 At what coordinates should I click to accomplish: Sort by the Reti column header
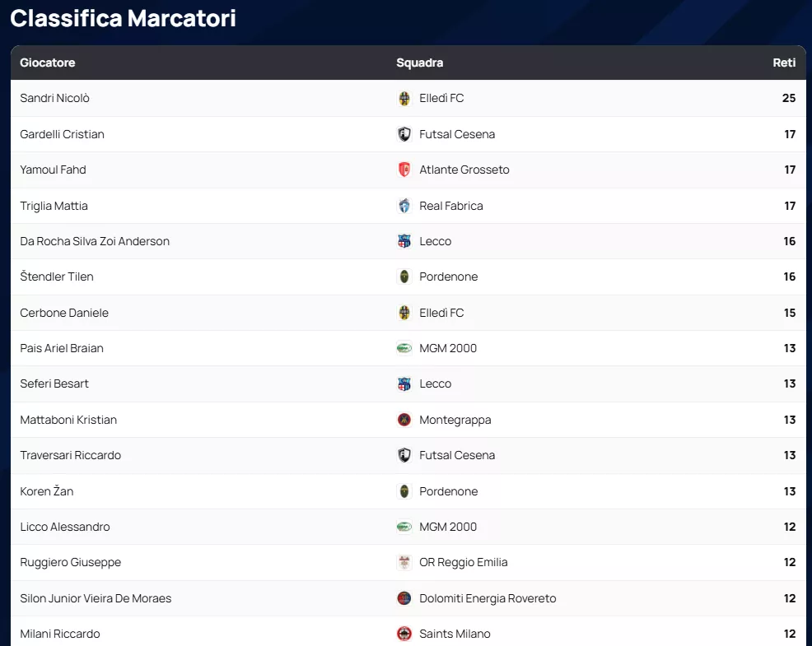tap(783, 63)
